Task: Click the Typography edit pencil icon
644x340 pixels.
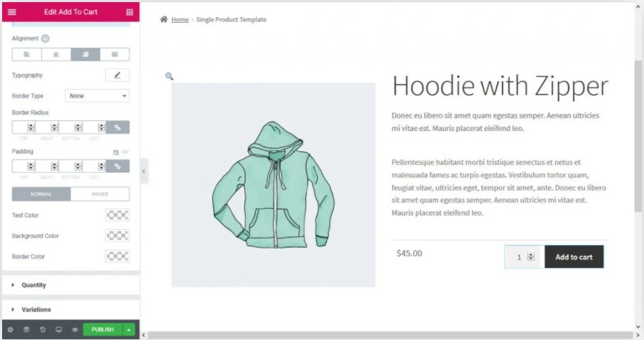Action: pos(117,75)
